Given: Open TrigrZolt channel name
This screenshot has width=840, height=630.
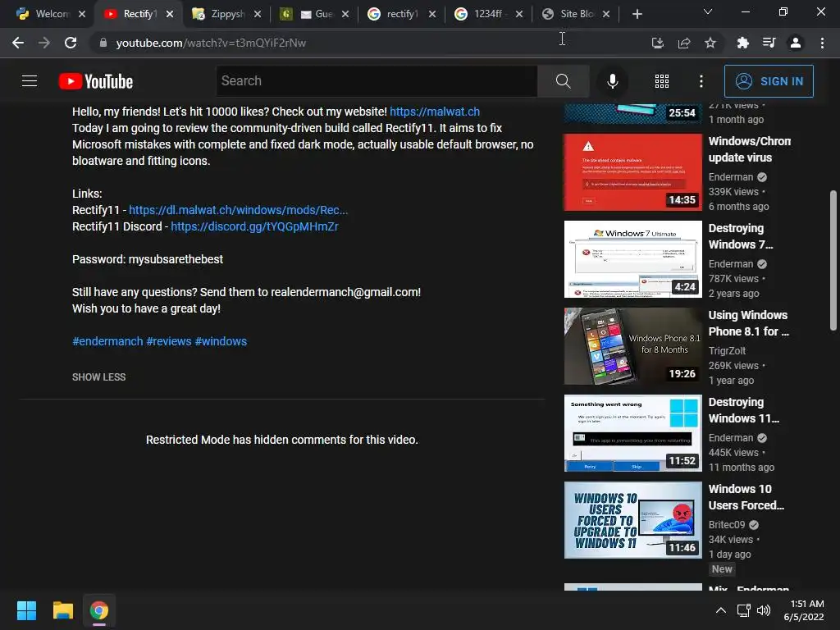Looking at the screenshot, I should tap(727, 351).
